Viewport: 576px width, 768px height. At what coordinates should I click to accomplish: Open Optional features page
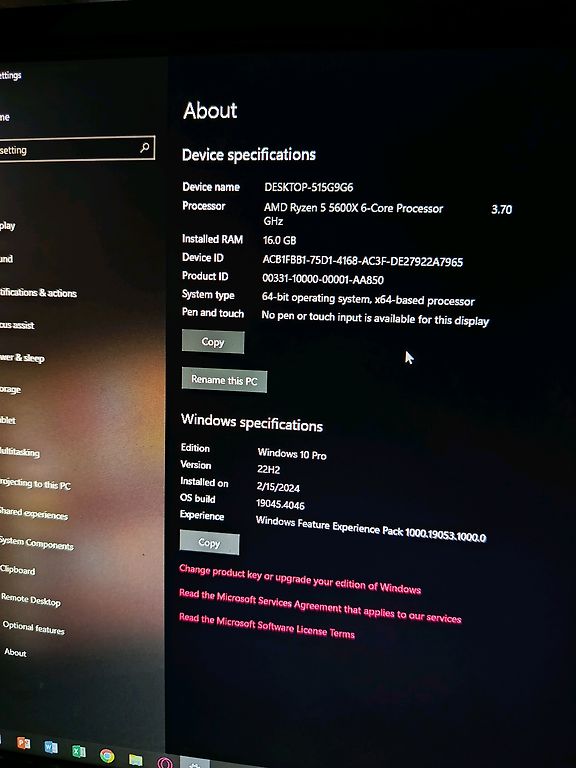coord(33,627)
